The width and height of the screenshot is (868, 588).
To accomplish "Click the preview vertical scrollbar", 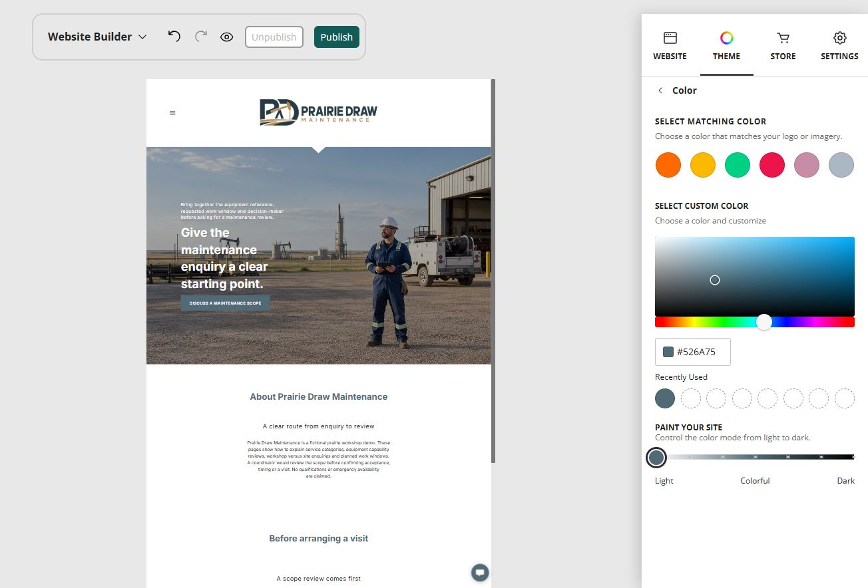I will coord(493,271).
